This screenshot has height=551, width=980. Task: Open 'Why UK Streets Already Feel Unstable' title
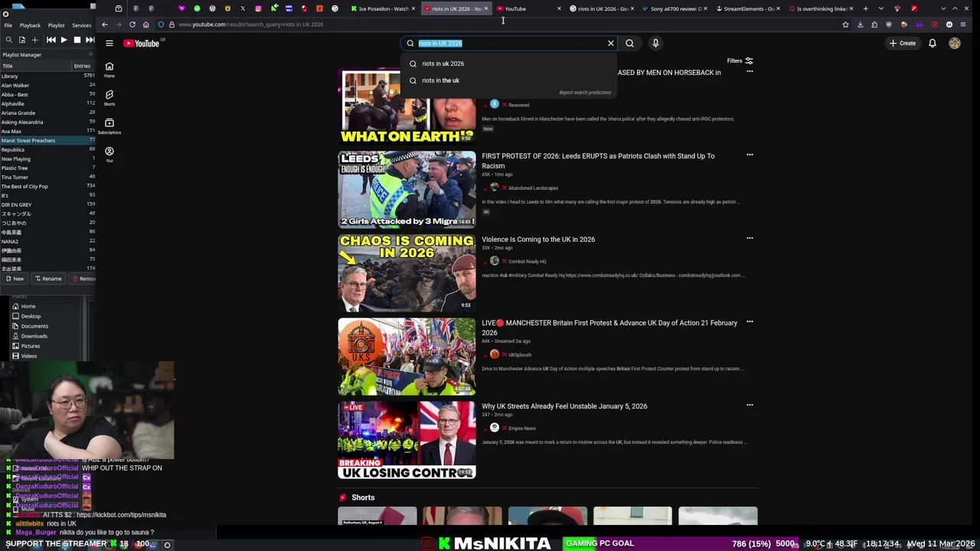(x=564, y=406)
